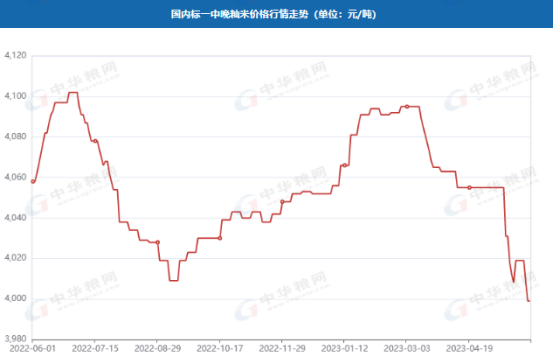Click the 4,000 y-axis label
The width and height of the screenshot is (554, 364).
(x=15, y=299)
